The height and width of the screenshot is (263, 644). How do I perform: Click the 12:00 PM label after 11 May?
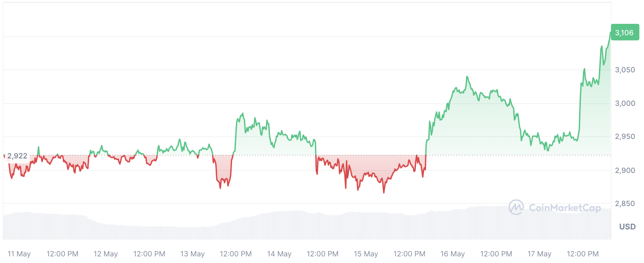point(63,254)
